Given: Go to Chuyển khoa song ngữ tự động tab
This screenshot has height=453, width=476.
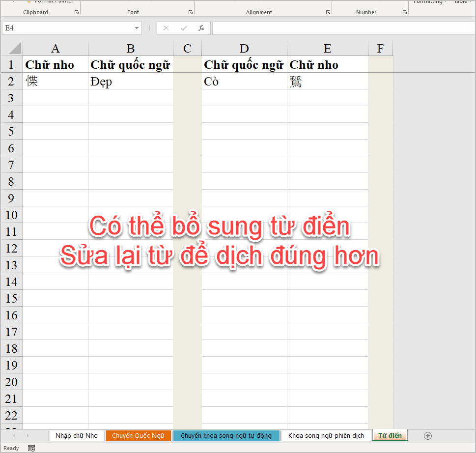Looking at the screenshot, I should click(226, 436).
